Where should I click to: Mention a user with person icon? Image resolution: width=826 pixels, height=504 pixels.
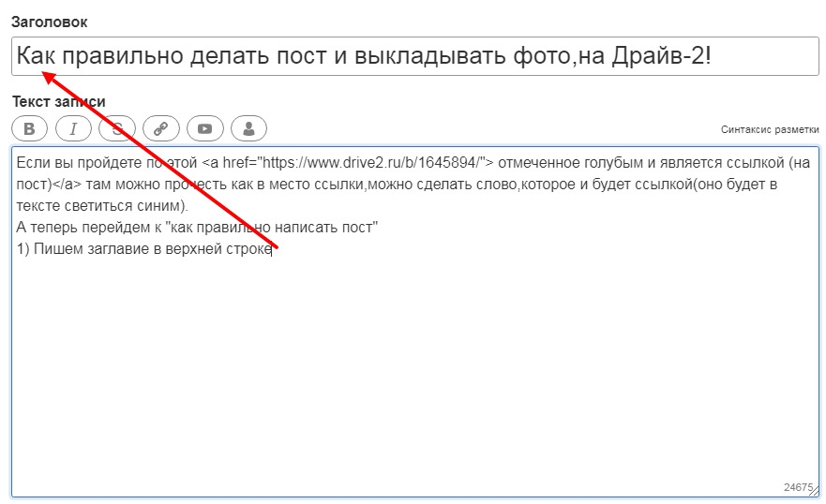point(248,128)
